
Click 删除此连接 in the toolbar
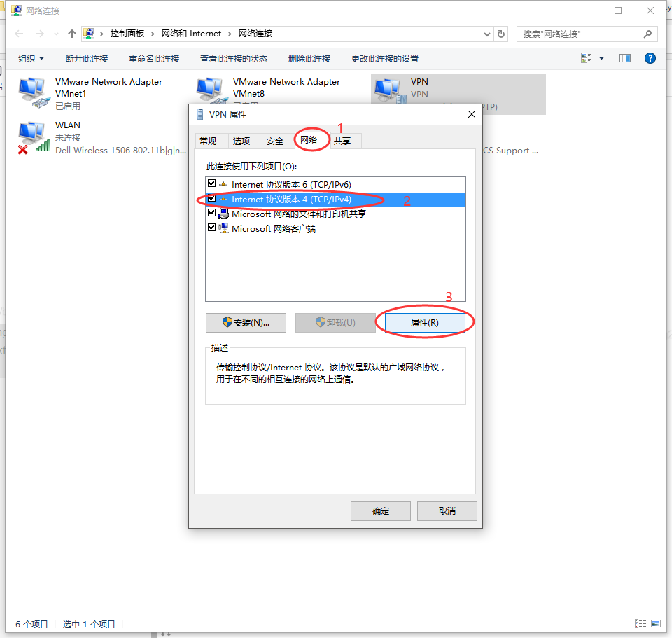pos(309,59)
